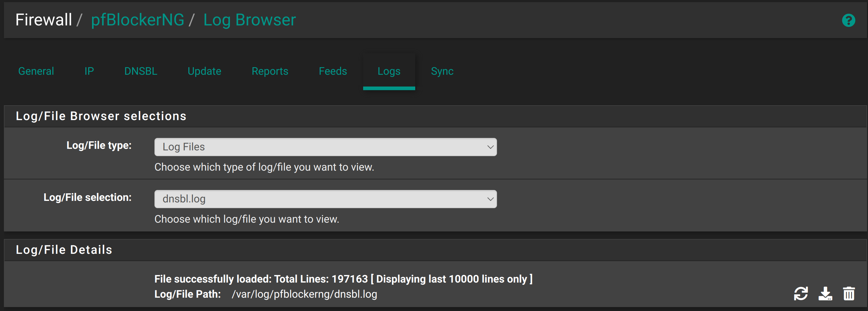Screen dimensions: 868x311
Task: Click the 'File successfully loaded' status line
Action: (343, 279)
